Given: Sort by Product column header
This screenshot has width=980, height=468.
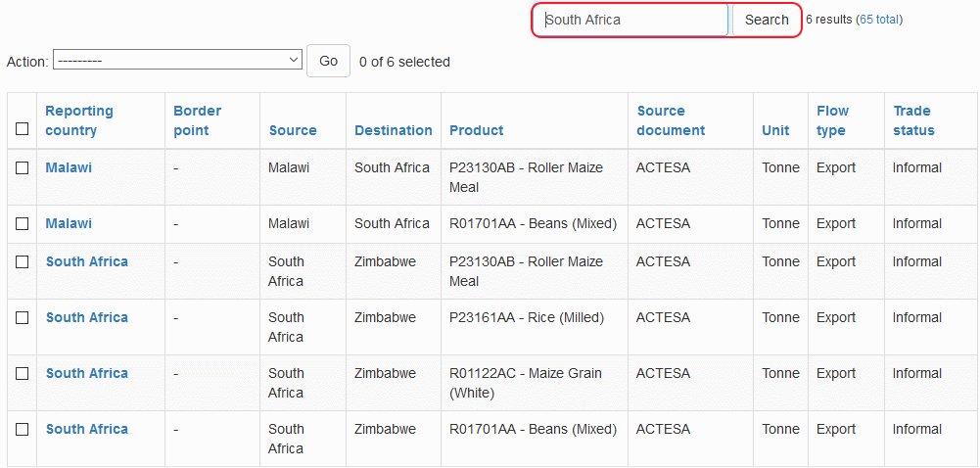Looking at the screenshot, I should pyautogui.click(x=476, y=130).
